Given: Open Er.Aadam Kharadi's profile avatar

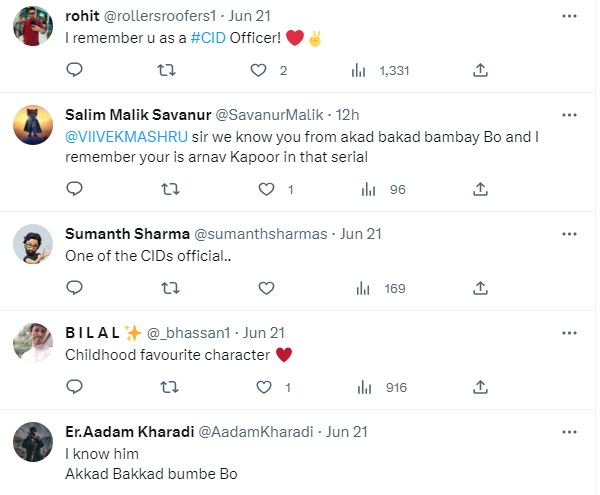Looking at the screenshot, I should point(33,443).
